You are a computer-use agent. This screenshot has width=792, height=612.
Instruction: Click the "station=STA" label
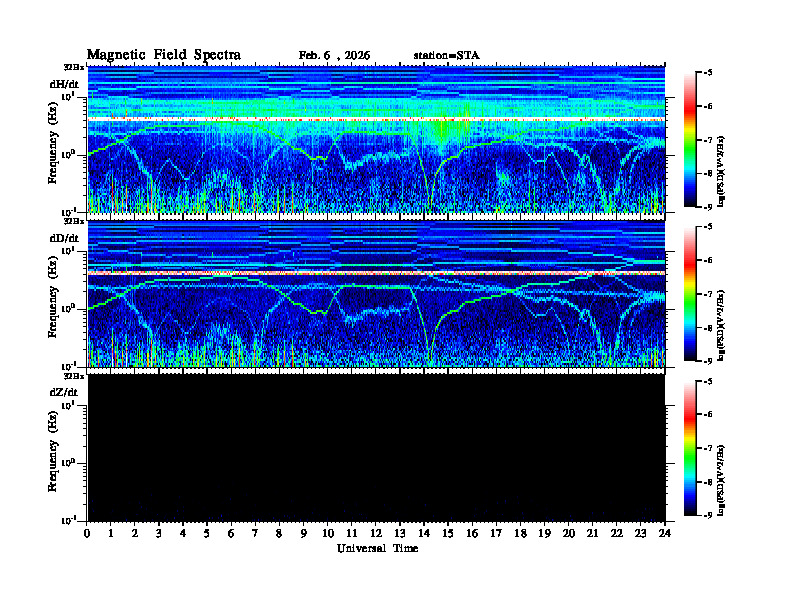click(446, 55)
